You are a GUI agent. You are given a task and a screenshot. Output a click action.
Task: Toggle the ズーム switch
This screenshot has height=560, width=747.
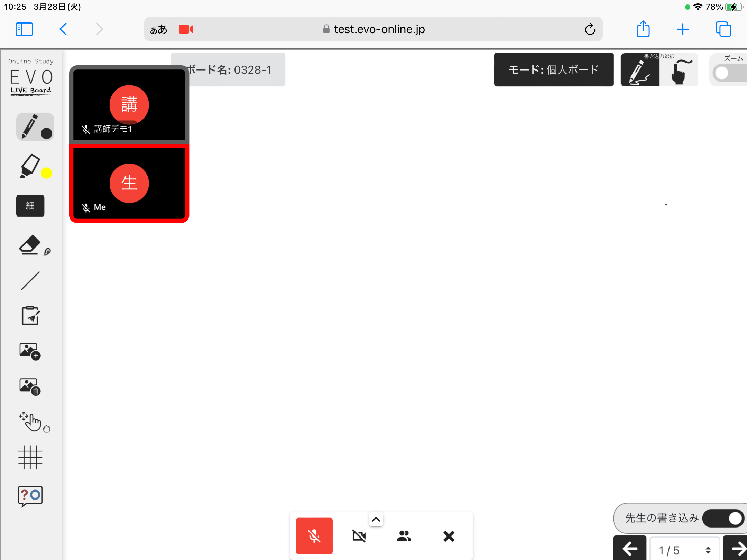[730, 73]
